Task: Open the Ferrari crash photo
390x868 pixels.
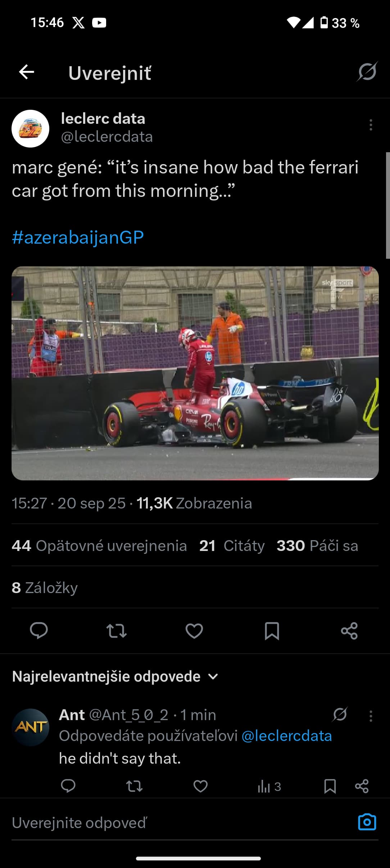Action: [195, 373]
